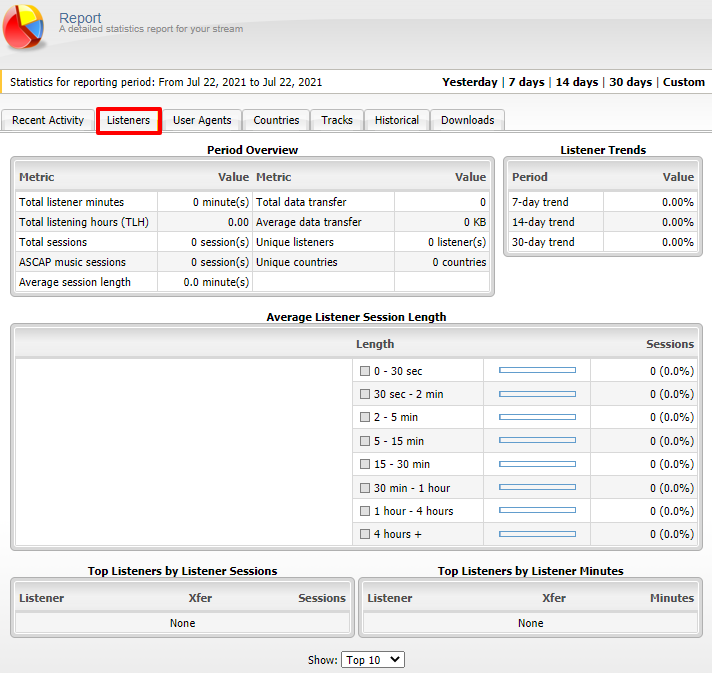Open the Recent Activity tab
Viewport: 712px width, 673px height.
pyautogui.click(x=48, y=120)
